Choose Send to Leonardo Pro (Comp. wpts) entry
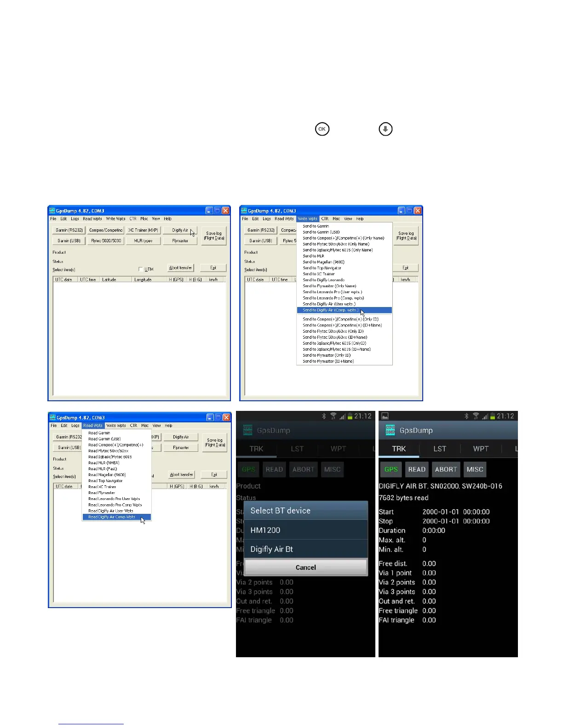 (x=345, y=298)
